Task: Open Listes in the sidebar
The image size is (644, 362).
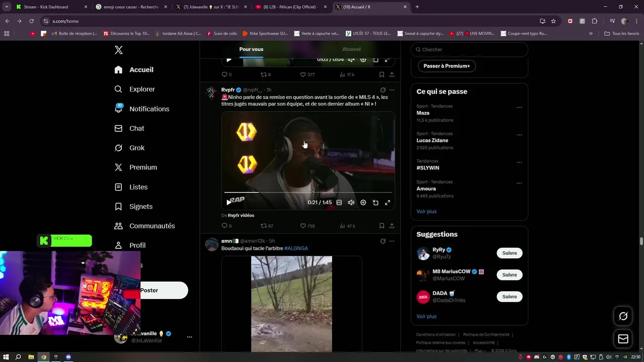Action: tap(131, 187)
